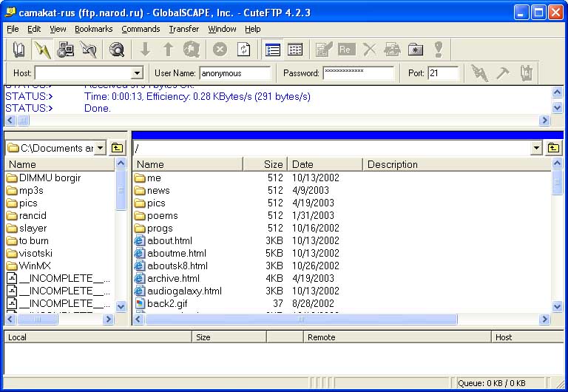Click the quick-bar pickaxe icon

click(503, 73)
